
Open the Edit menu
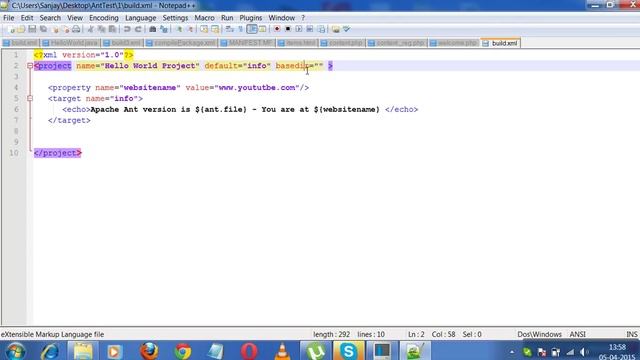pos(27,18)
